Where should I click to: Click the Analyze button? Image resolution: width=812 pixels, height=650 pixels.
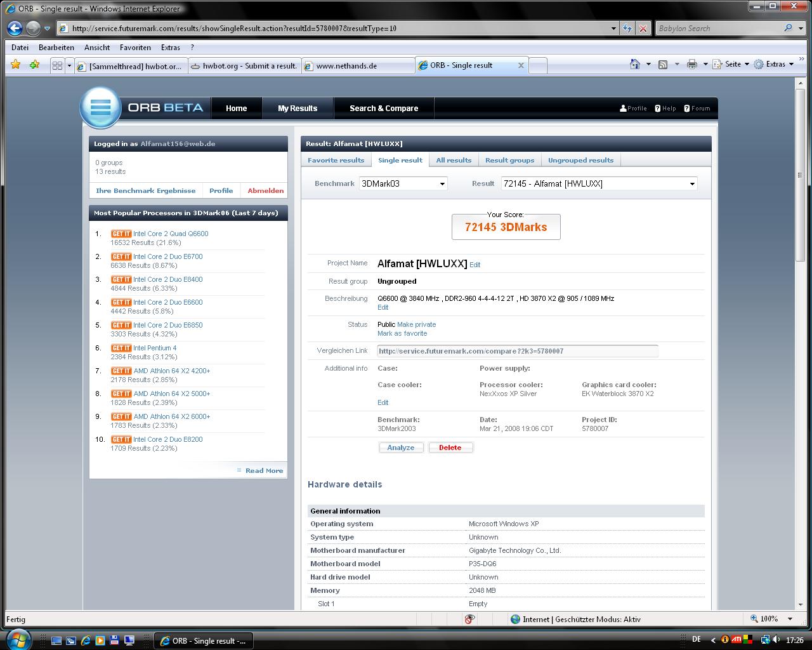[401, 448]
